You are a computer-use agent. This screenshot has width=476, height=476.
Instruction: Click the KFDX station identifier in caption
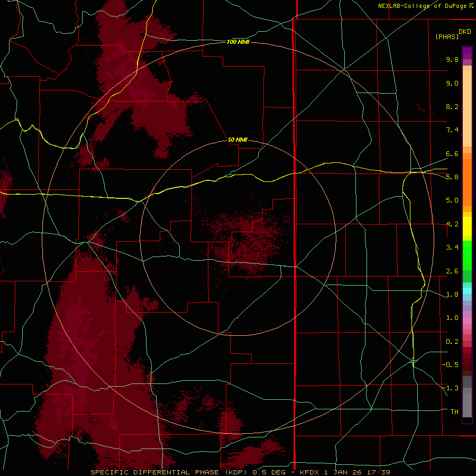click(309, 472)
